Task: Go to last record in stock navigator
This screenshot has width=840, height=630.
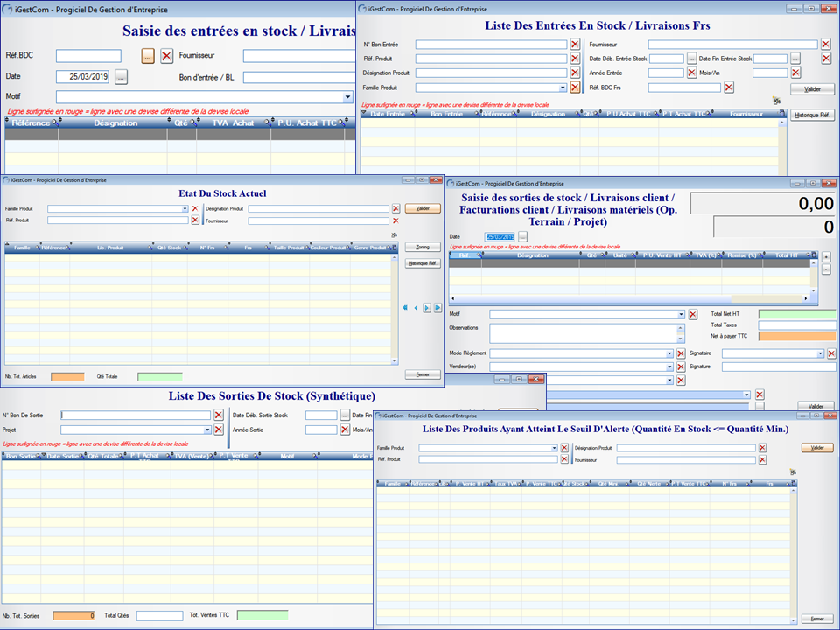Action: point(437,307)
